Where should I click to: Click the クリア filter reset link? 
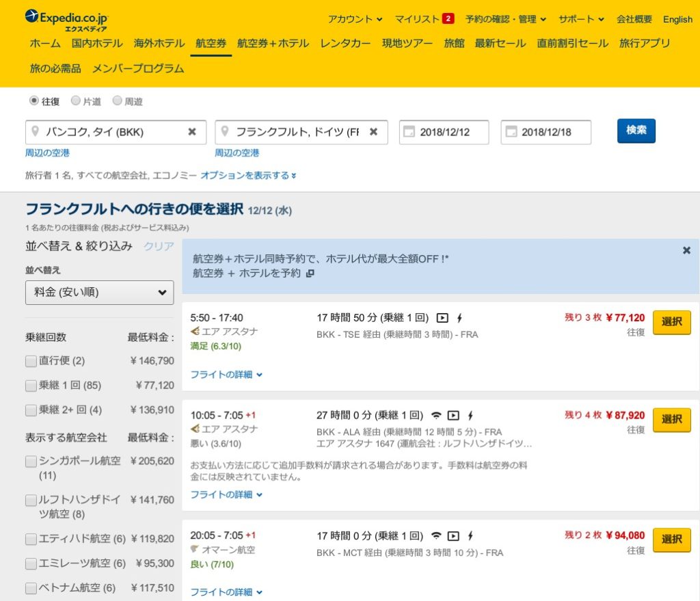pyautogui.click(x=159, y=246)
